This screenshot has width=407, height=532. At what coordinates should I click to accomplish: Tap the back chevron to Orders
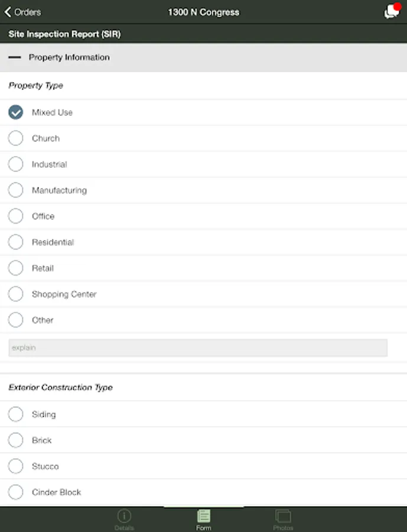8,12
